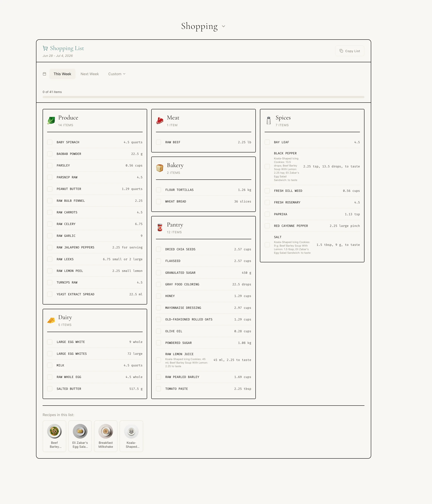Image resolution: width=432 pixels, height=504 pixels.
Task: Click the Spices salt shaker icon
Action: (269, 120)
